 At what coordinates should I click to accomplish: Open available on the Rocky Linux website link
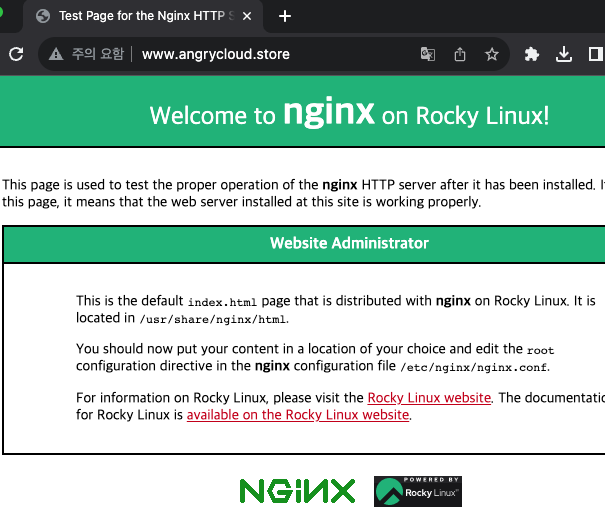(298, 414)
